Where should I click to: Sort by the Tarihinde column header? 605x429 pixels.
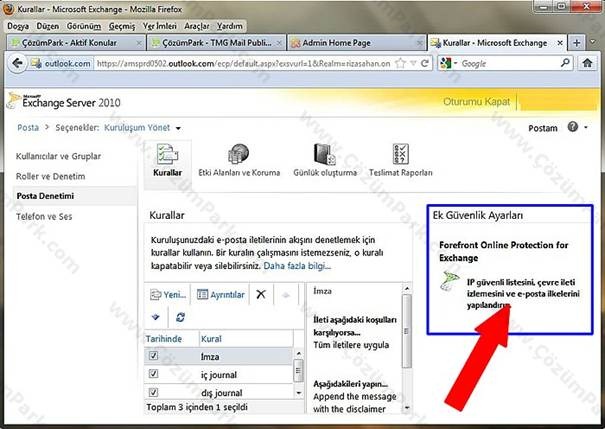[x=164, y=339]
